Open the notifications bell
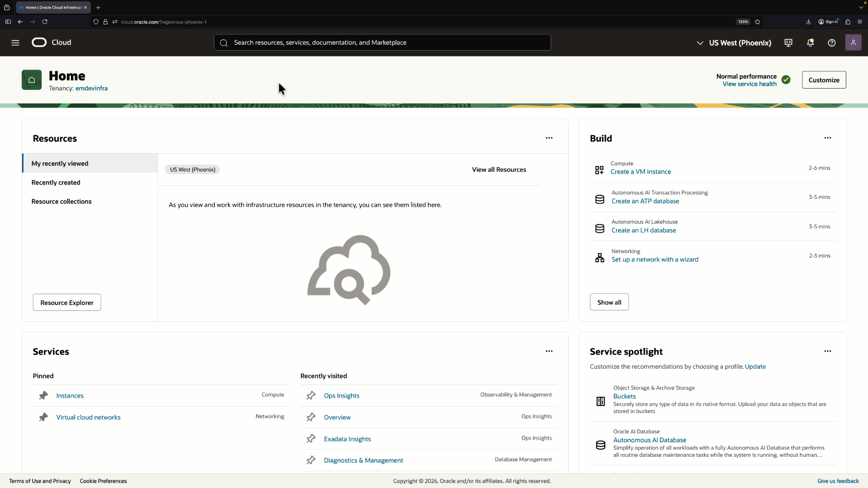This screenshot has height=488, width=868. click(810, 42)
